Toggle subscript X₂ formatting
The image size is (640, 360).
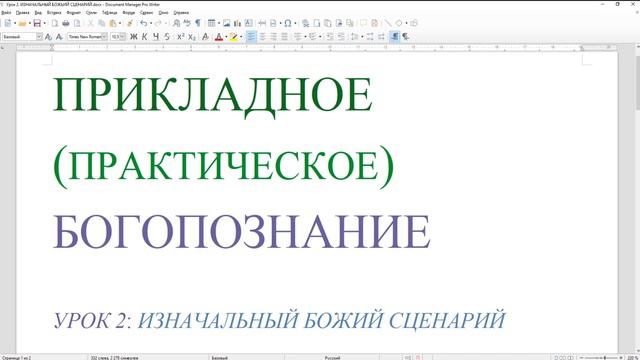pyautogui.click(x=192, y=37)
